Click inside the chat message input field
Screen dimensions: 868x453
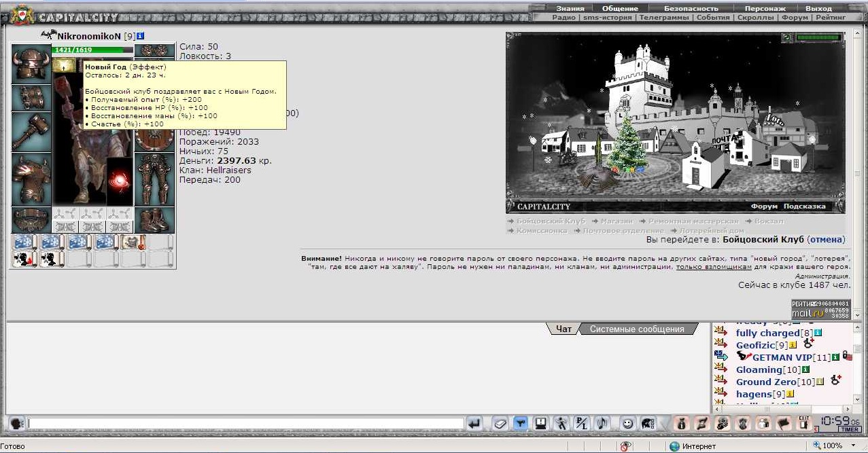click(x=246, y=423)
